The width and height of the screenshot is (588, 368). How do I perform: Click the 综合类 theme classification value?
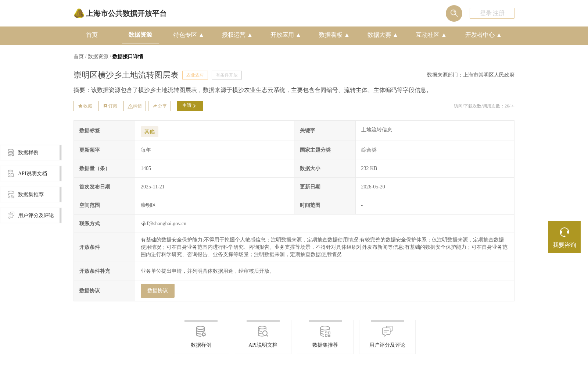369,150
